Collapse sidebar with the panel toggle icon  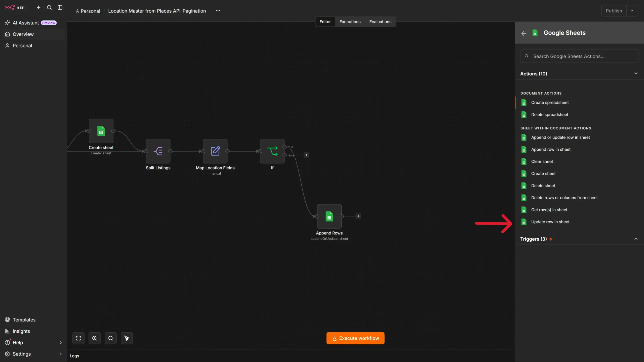pyautogui.click(x=60, y=7)
